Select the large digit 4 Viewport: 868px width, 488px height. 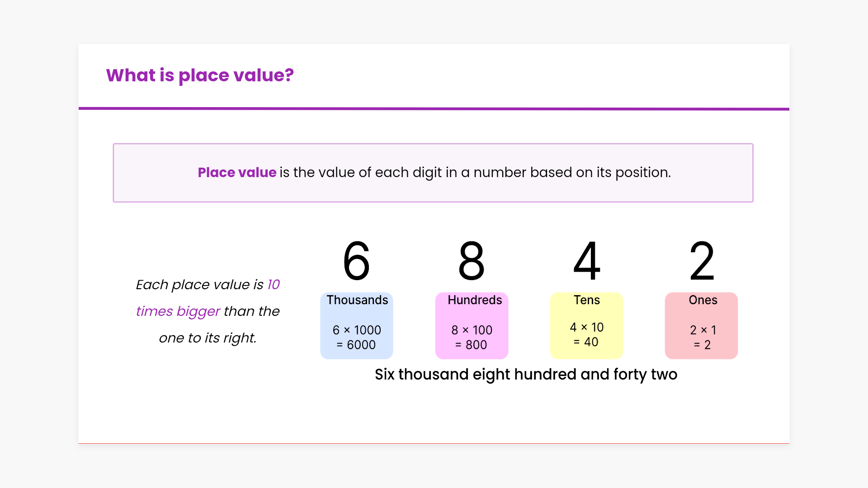pyautogui.click(x=586, y=261)
